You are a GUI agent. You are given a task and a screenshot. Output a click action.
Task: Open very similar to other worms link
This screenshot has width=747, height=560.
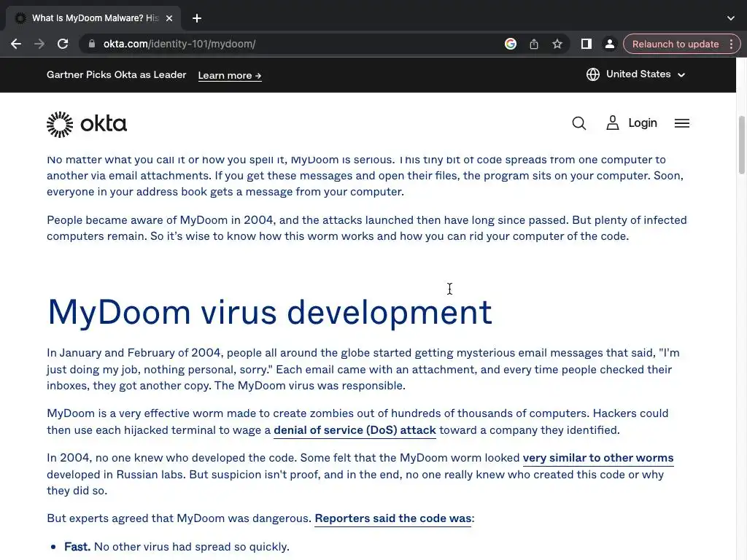598,458
